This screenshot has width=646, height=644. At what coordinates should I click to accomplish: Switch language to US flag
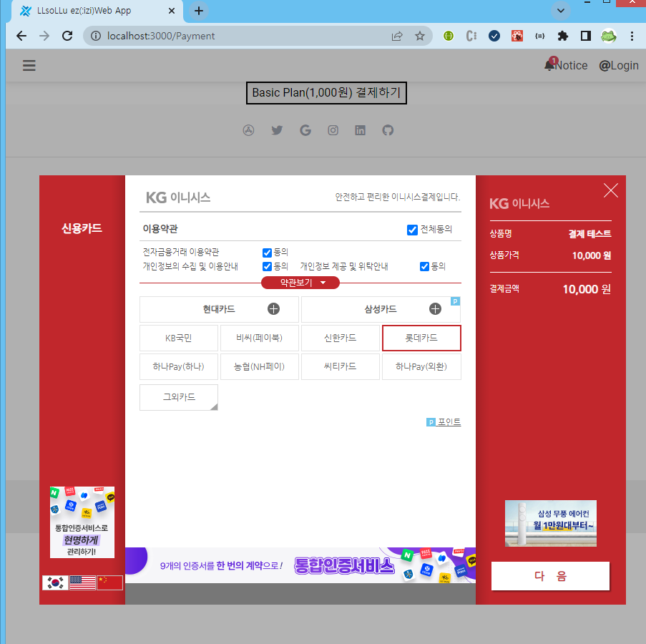82,582
